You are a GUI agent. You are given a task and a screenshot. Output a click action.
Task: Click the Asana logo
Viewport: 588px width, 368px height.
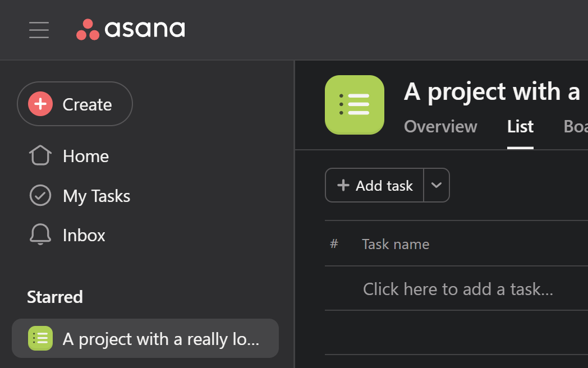131,29
